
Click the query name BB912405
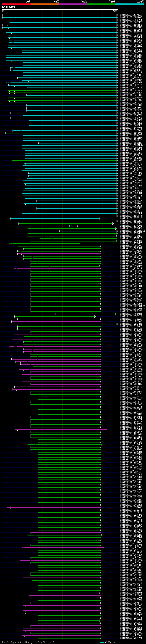8,7
